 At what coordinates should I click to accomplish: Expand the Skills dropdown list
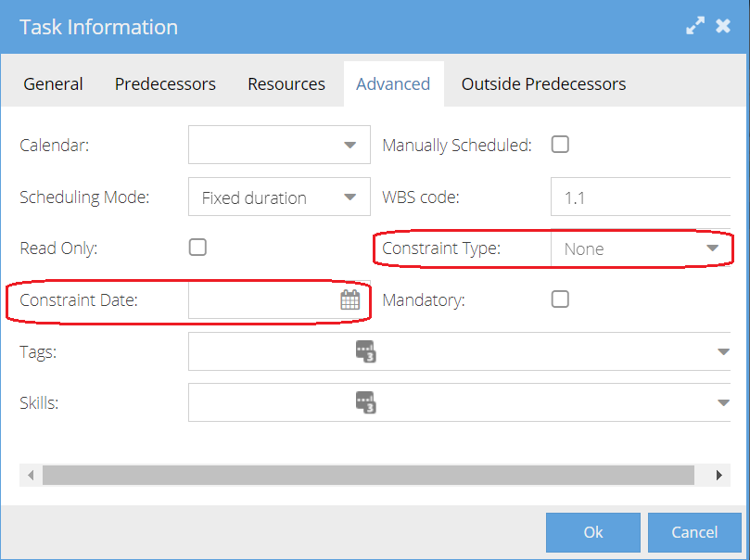722,402
